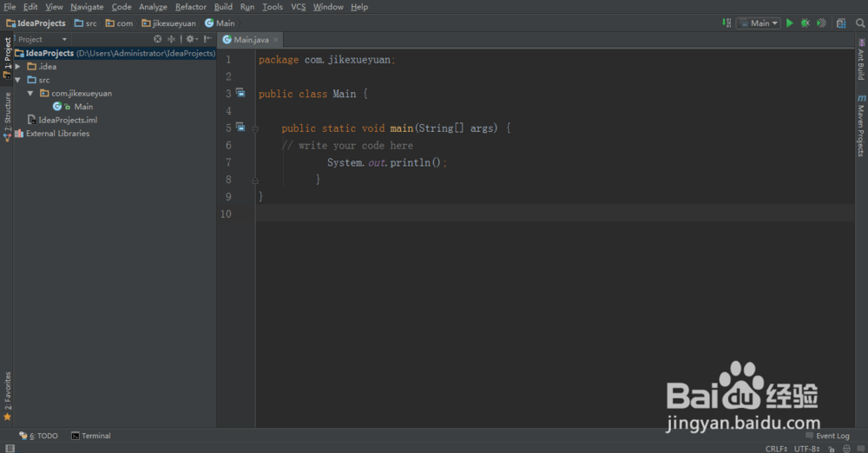The image size is (868, 453).
Task: Open the Event Log
Action: [x=827, y=436]
